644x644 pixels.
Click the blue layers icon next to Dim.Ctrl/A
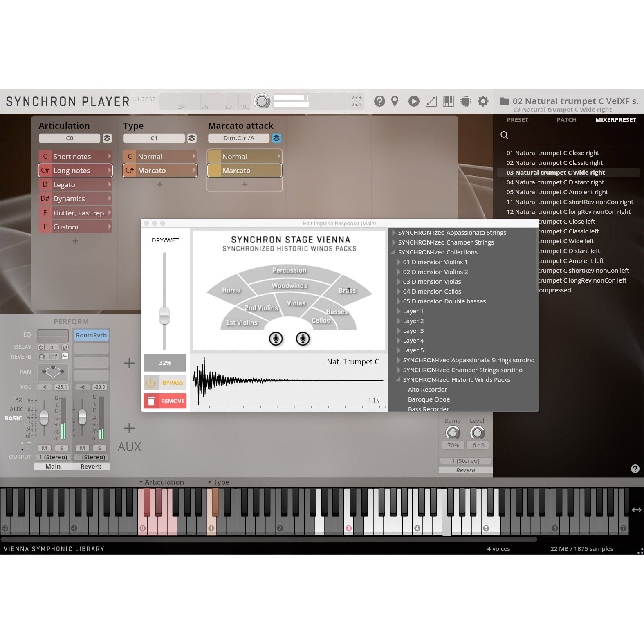pyautogui.click(x=276, y=138)
